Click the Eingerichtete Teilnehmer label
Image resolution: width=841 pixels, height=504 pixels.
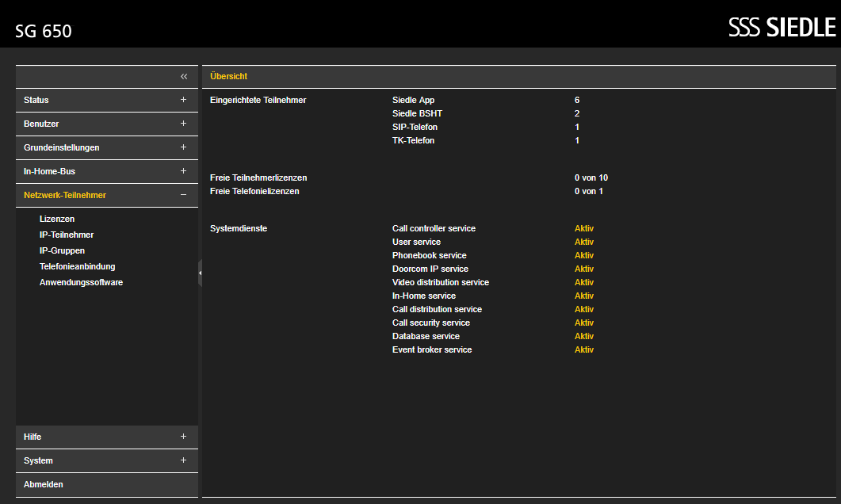coord(258,101)
